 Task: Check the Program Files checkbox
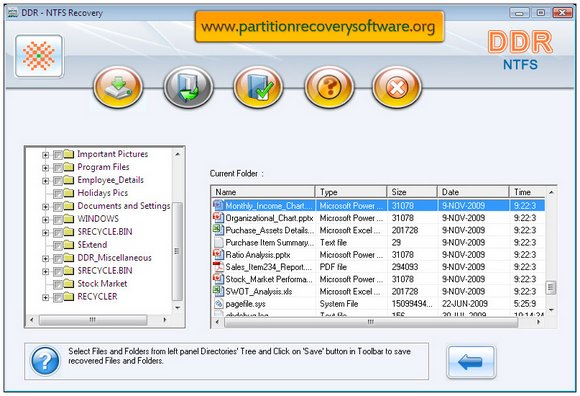pos(58,168)
